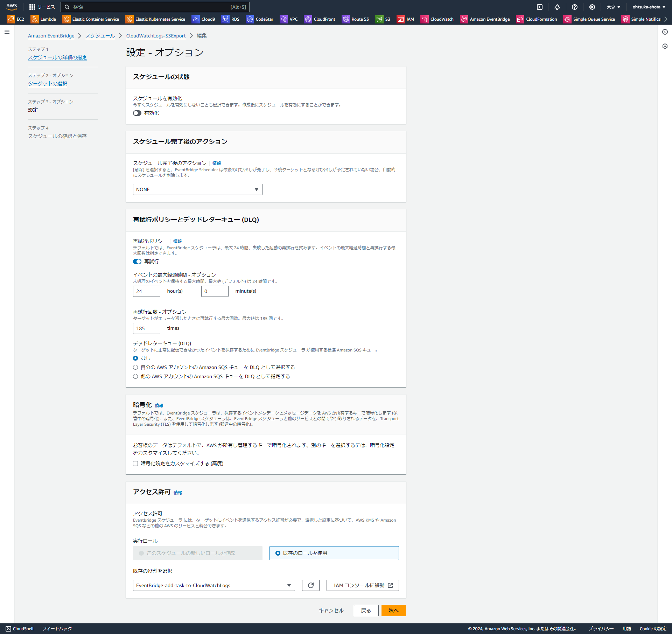Open the CloudWatchLogs-S3Export breadcrumb link
The width and height of the screenshot is (672, 634).
coord(156,35)
